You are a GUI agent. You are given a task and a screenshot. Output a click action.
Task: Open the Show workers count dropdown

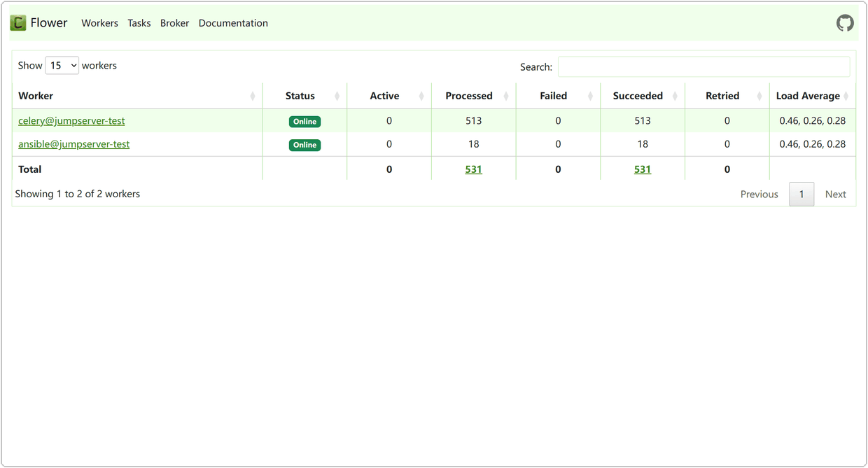click(x=62, y=65)
